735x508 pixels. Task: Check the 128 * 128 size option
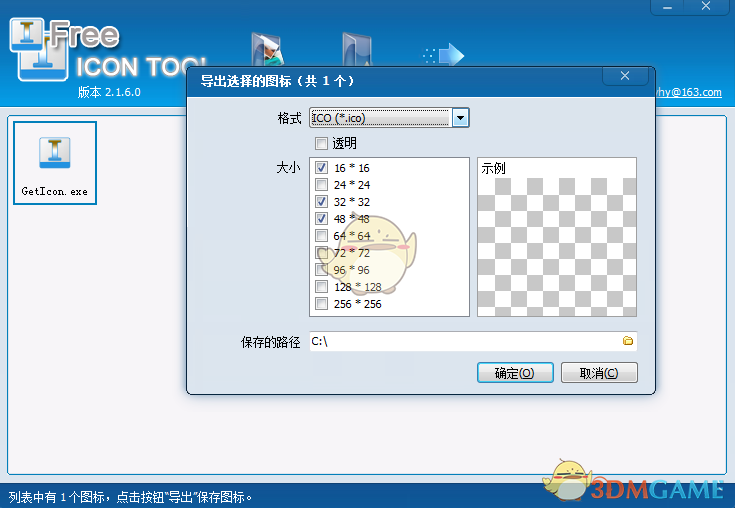click(x=321, y=286)
